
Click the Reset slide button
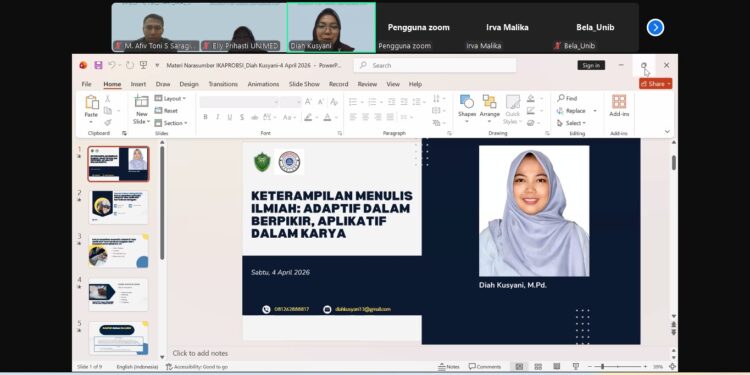pyautogui.click(x=166, y=110)
